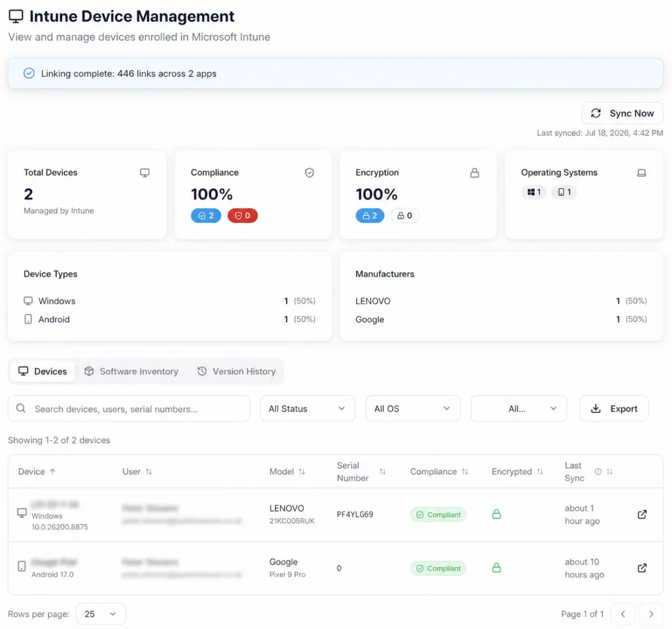Open the Devices tab
The height and width of the screenshot is (629, 672).
coord(43,371)
